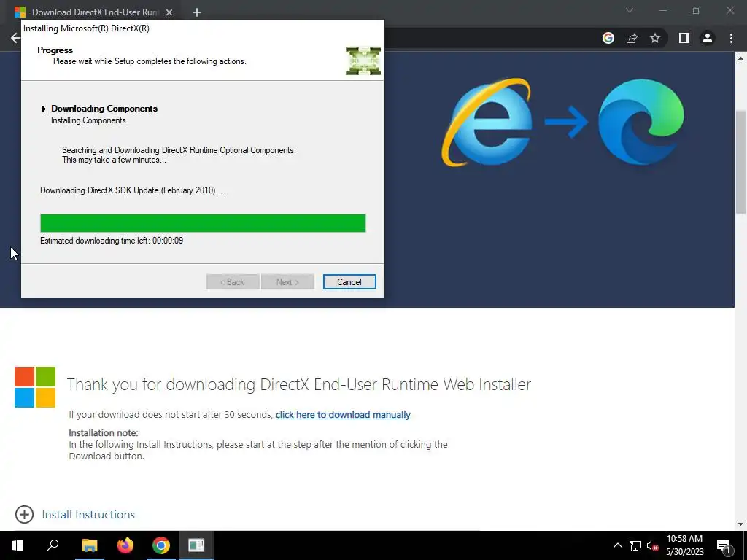Click the Microsoft Edge logo in banner
747x560 pixels.
point(640,122)
